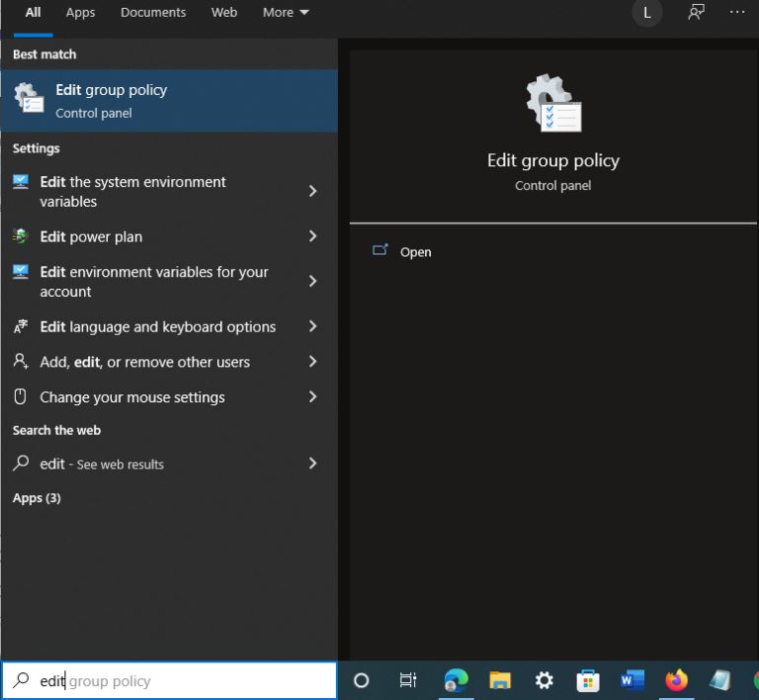Screen dimensions: 759x700
Task: Open the account avatar labeled L
Action: [x=646, y=13]
